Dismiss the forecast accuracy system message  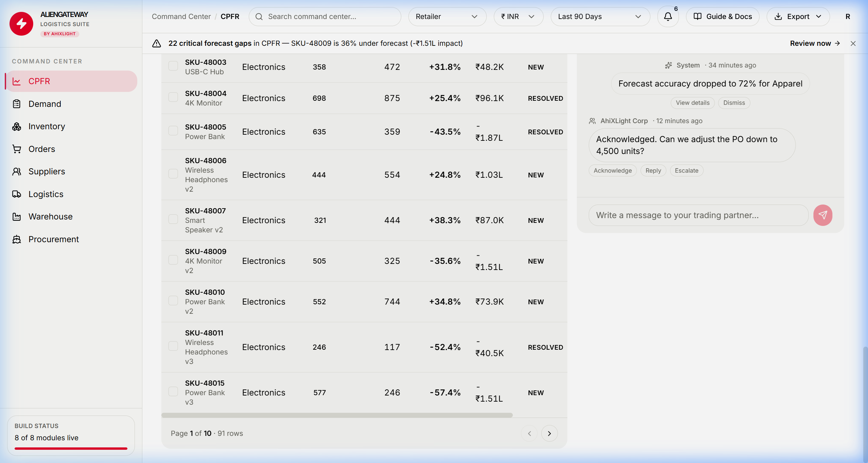(734, 103)
